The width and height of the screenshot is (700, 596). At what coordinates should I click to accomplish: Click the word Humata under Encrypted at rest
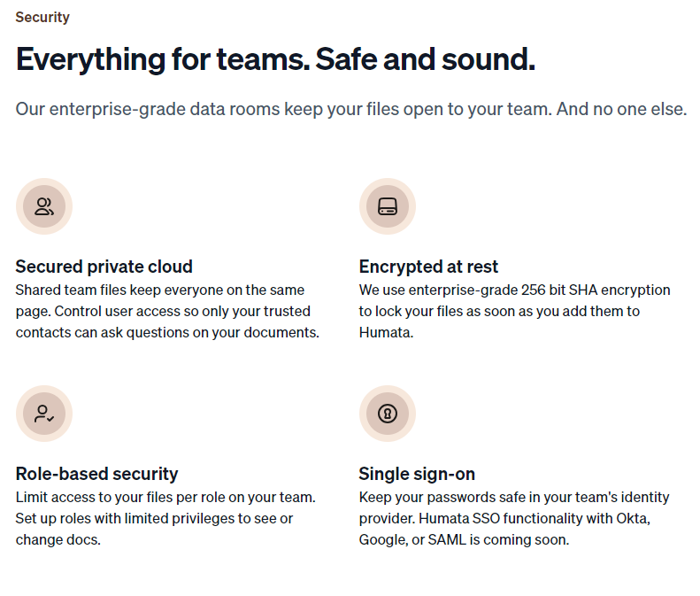click(x=386, y=333)
